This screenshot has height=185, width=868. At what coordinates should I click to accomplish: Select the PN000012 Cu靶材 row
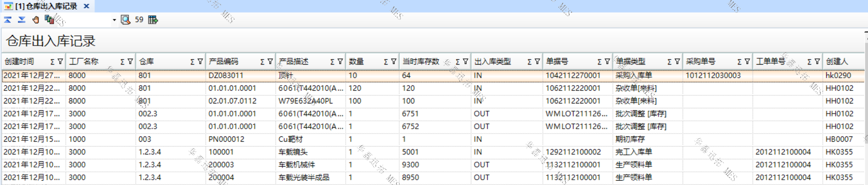[433, 139]
